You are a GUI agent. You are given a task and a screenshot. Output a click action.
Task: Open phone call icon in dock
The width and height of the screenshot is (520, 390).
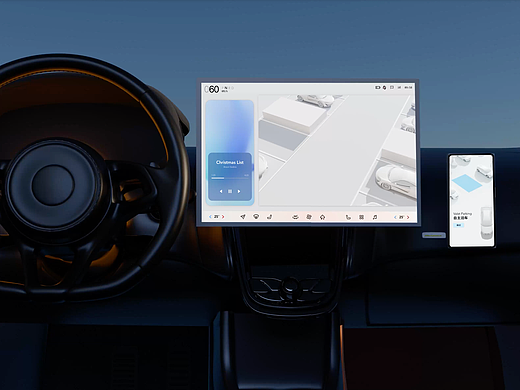348,217
